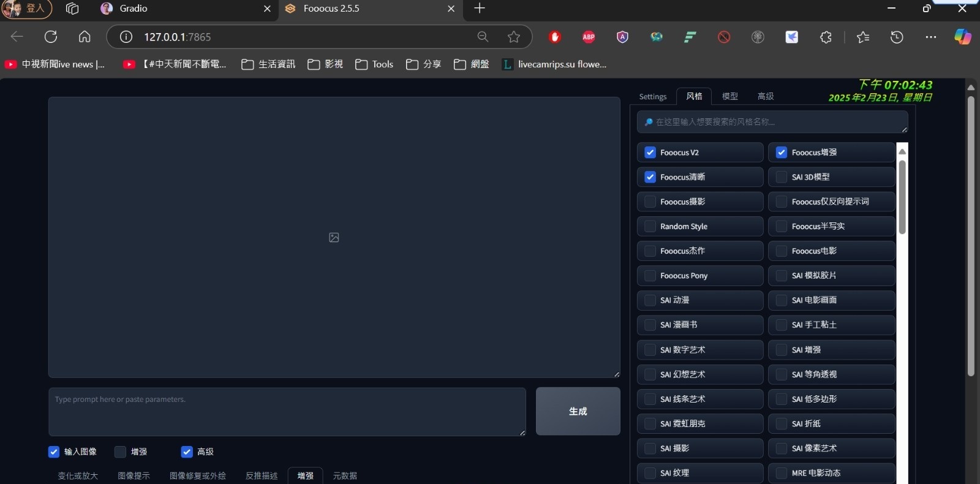Open the browser extensions puzzle icon
This screenshot has width=980, height=484.
coord(826,37)
